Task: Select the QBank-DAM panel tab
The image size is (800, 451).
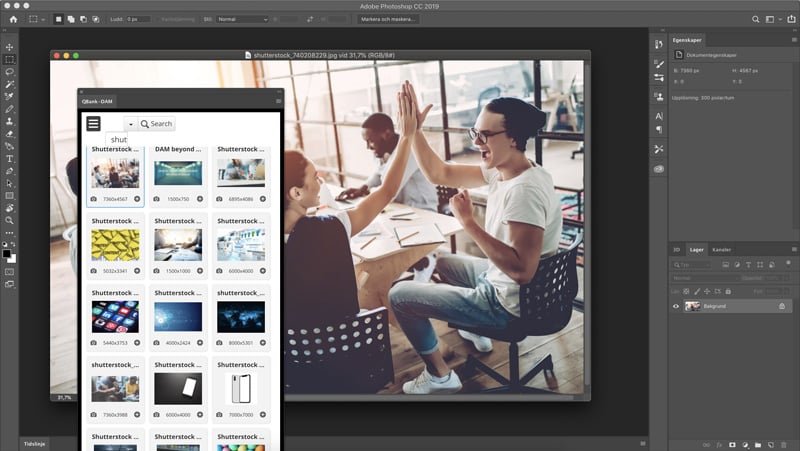Action: [97, 101]
